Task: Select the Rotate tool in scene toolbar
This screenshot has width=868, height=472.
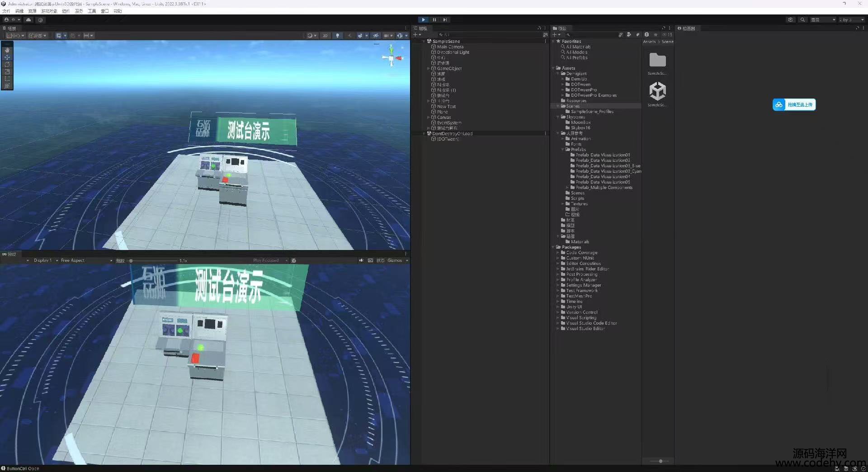Action: click(7, 64)
